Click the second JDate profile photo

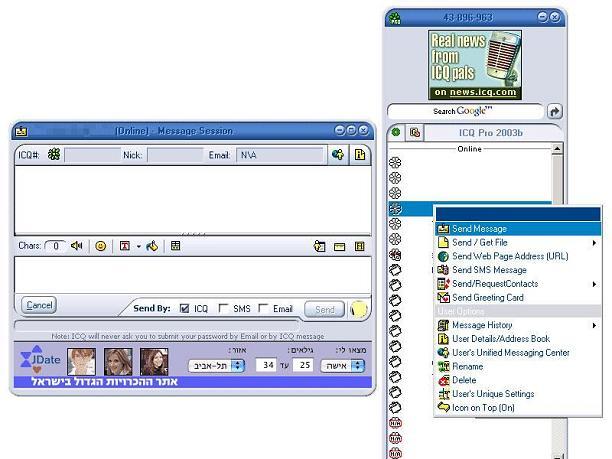[118, 362]
